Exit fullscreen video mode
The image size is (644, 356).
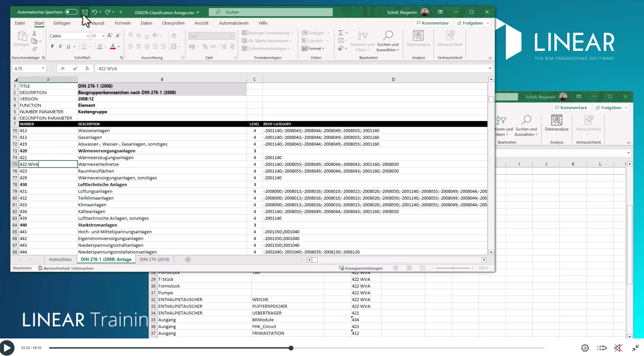[x=635, y=348]
